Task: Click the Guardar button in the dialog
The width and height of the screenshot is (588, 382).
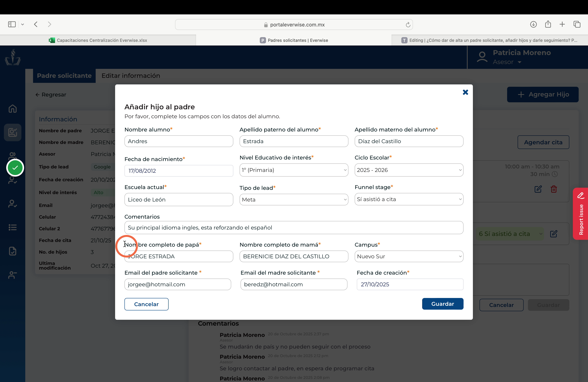Action: 443,304
